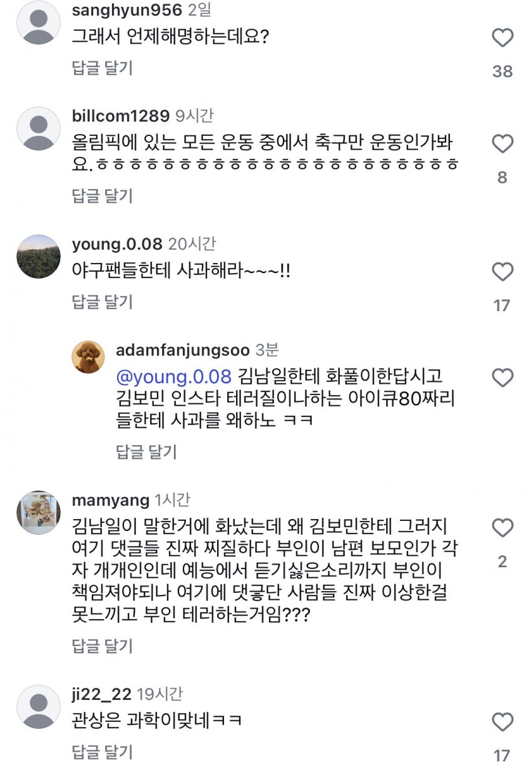The height and width of the screenshot is (777, 532).
Task: Visit mamyang's profile via username
Action: (111, 500)
